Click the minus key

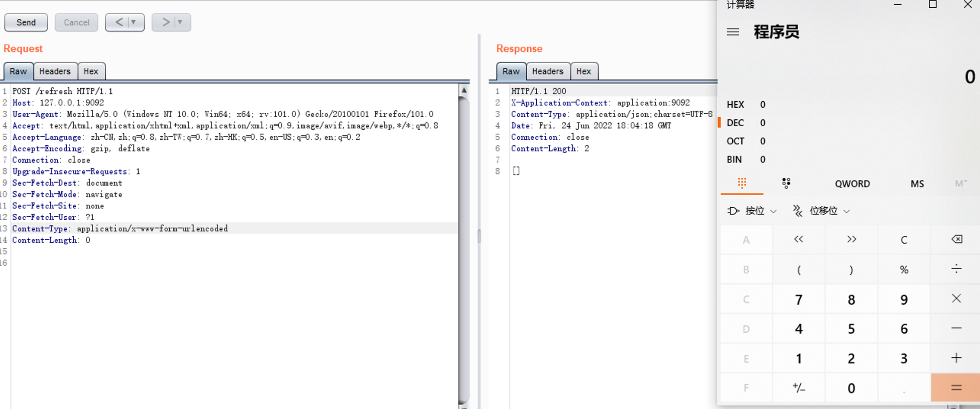pos(956,329)
